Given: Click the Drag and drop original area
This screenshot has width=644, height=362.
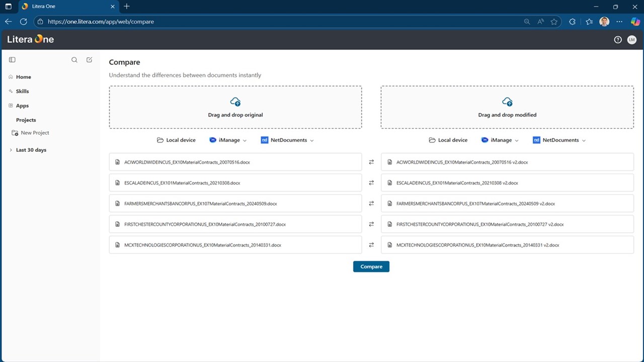Looking at the screenshot, I should pos(235,107).
